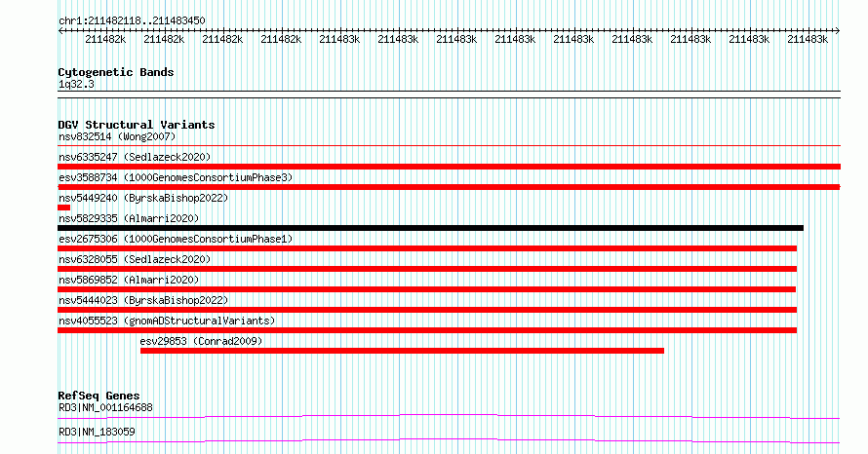
Task: Click the thin red line for nsv832514
Action: coord(449,146)
